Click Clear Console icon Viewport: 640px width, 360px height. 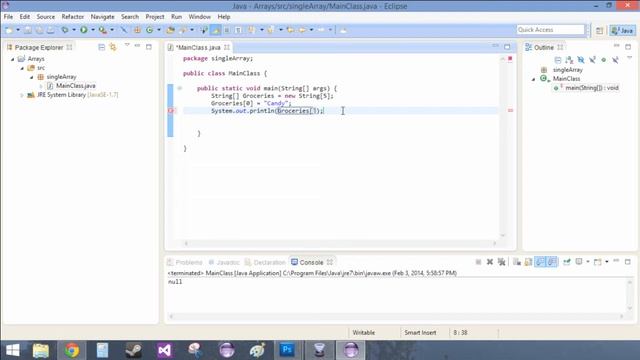tap(517, 262)
